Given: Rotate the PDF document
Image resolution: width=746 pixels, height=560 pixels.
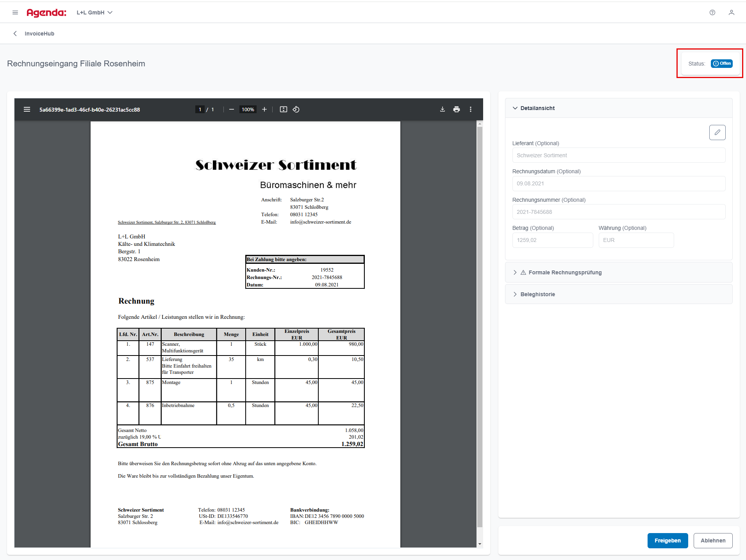Looking at the screenshot, I should point(296,109).
